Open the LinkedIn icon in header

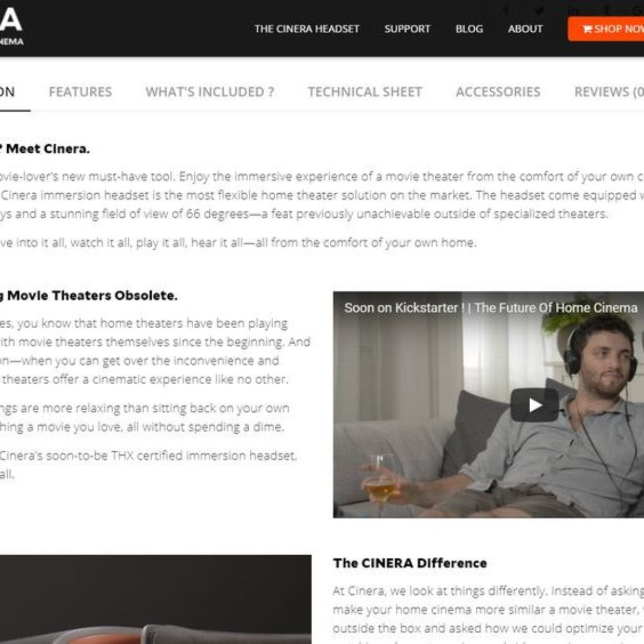[x=573, y=10]
